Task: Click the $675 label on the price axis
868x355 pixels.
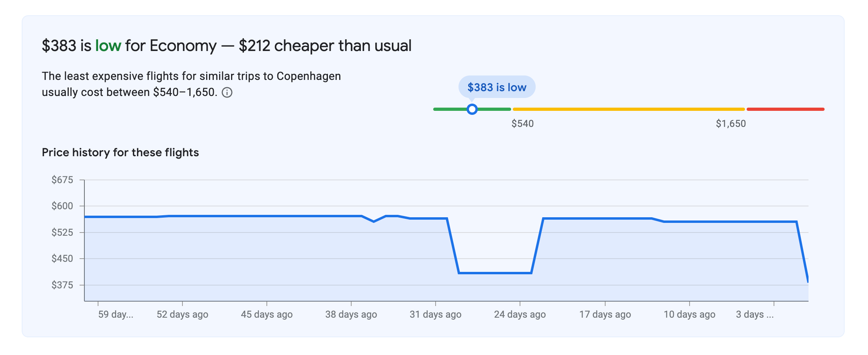Action: (62, 180)
